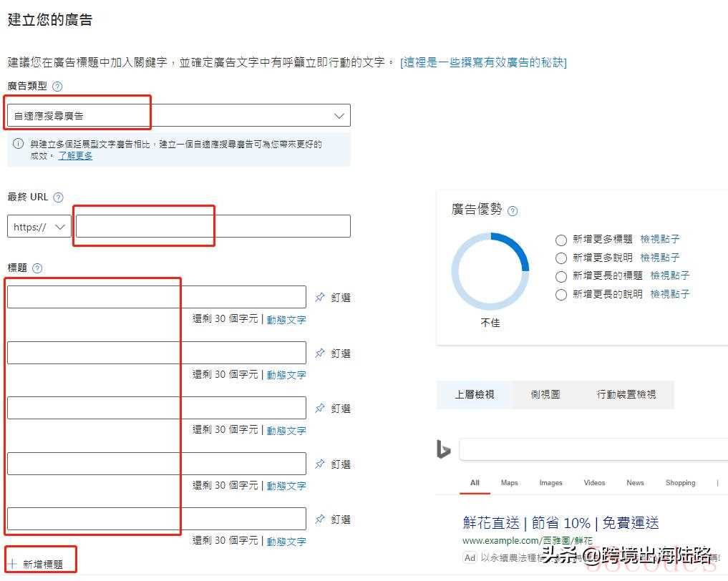The height and width of the screenshot is (581, 728).
Task: Click help icon beside 最終 URL label
Action: 59,197
